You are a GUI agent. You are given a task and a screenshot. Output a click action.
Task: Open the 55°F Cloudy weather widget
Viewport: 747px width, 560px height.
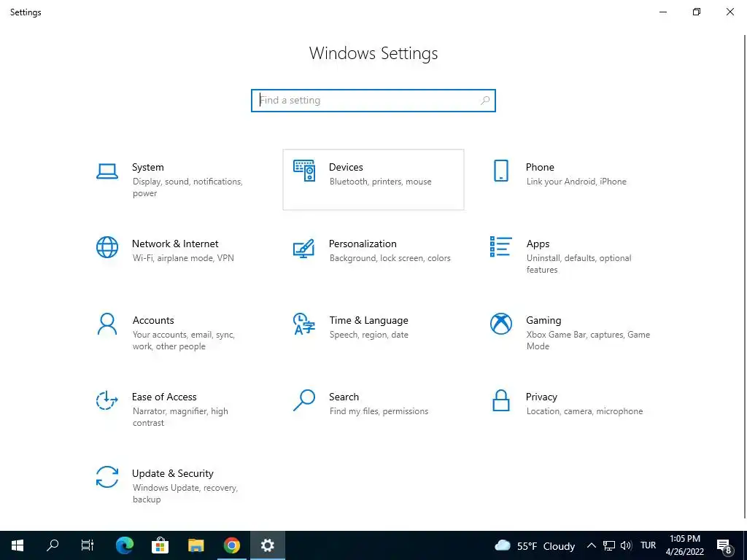click(535, 545)
